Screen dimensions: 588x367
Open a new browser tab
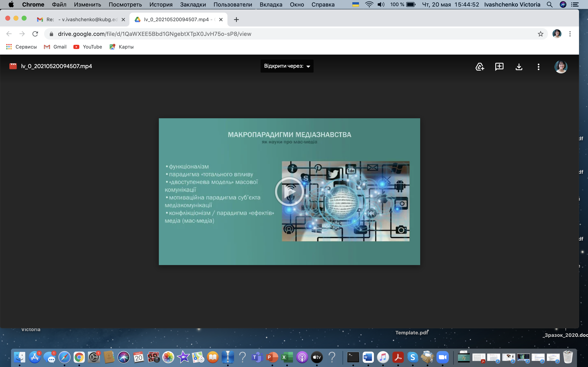(x=236, y=19)
